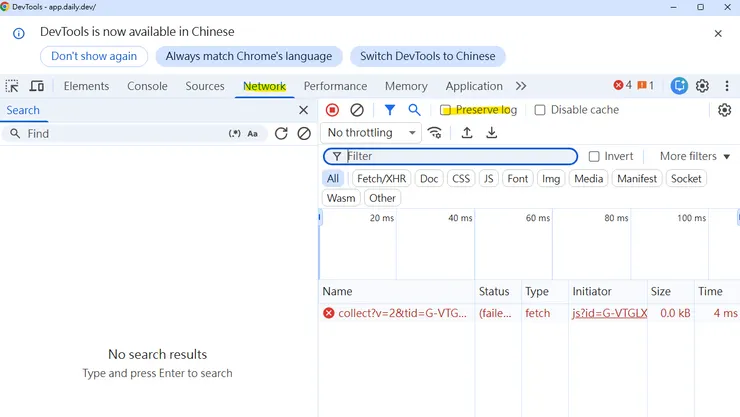Screen dimensions: 740x417
Task: Toggle the network filter funnel icon
Action: click(x=389, y=110)
